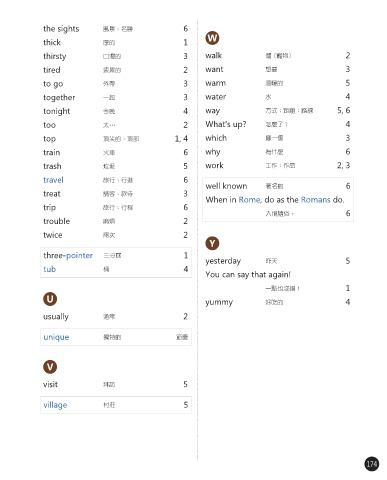Click the brown W section letter icon

click(212, 38)
